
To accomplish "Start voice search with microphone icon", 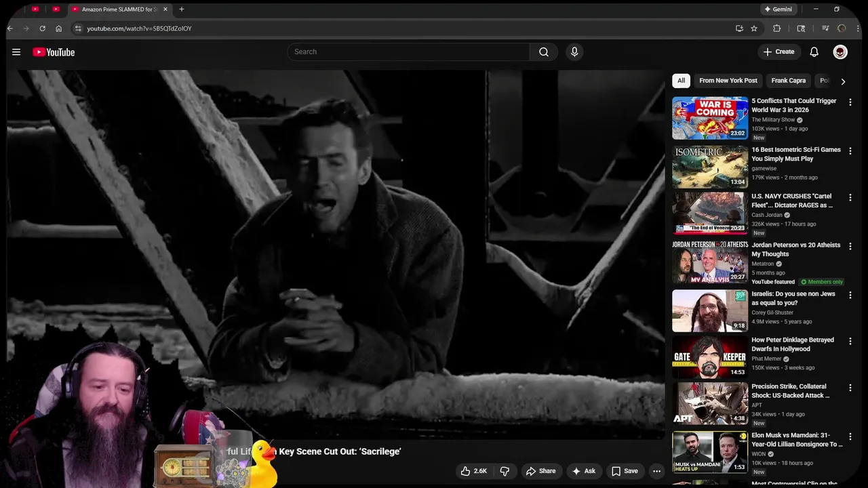I will [x=574, y=52].
